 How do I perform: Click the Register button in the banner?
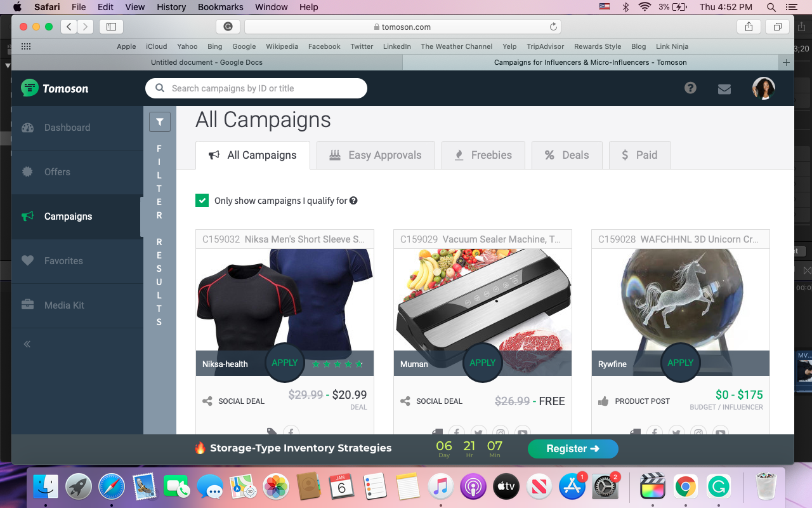pyautogui.click(x=573, y=448)
